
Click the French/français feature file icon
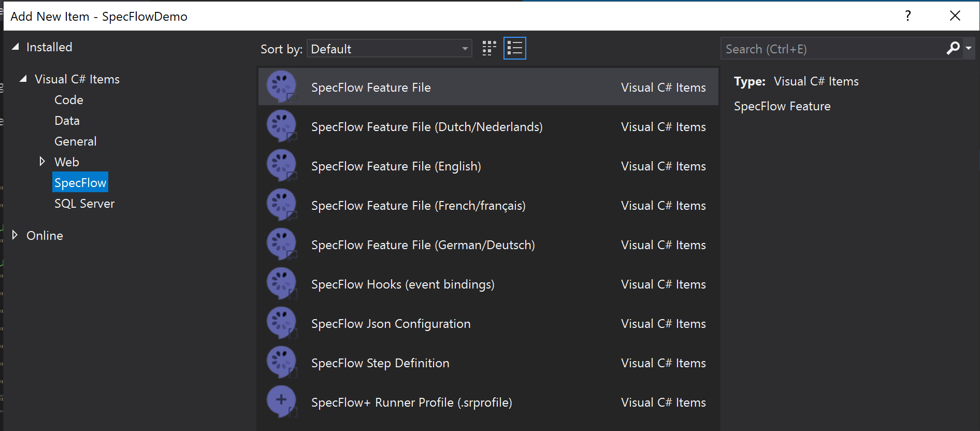[x=281, y=205]
